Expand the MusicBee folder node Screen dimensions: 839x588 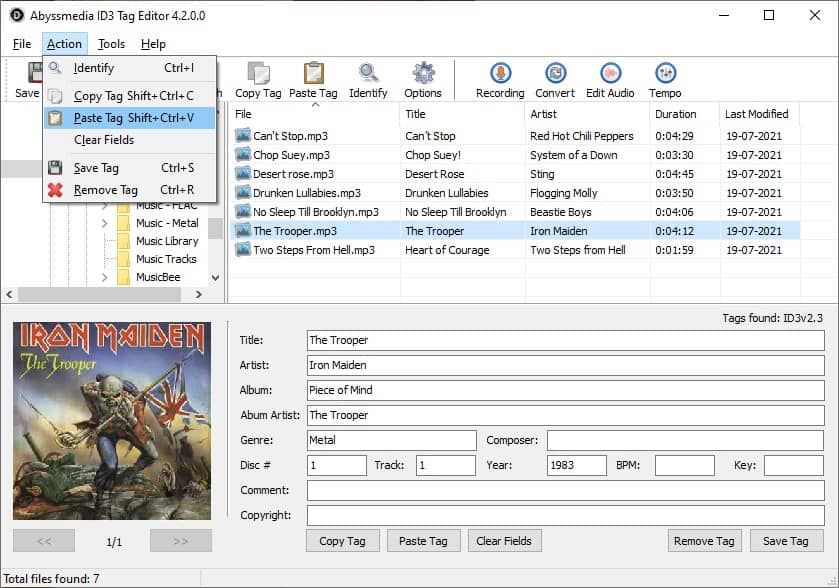[x=104, y=277]
